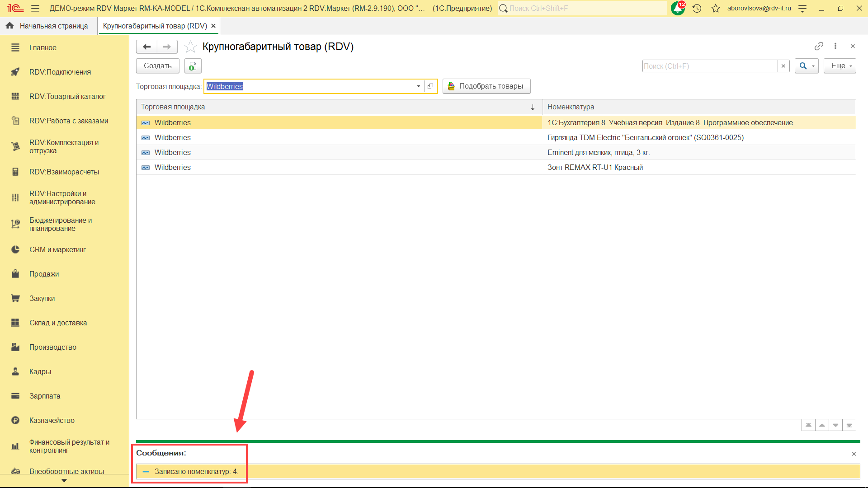Click the Создать button
This screenshot has width=868, height=488.
point(157,66)
